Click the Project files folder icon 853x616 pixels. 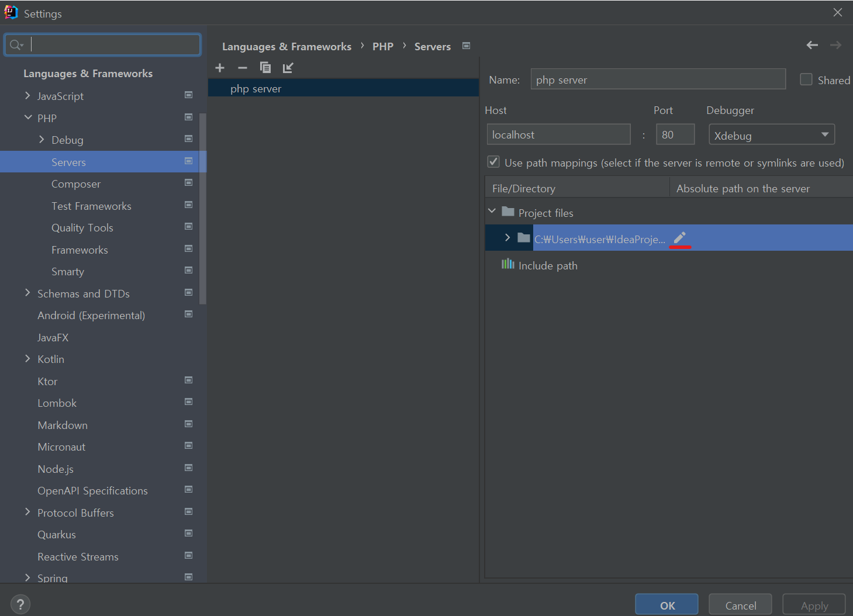(508, 212)
